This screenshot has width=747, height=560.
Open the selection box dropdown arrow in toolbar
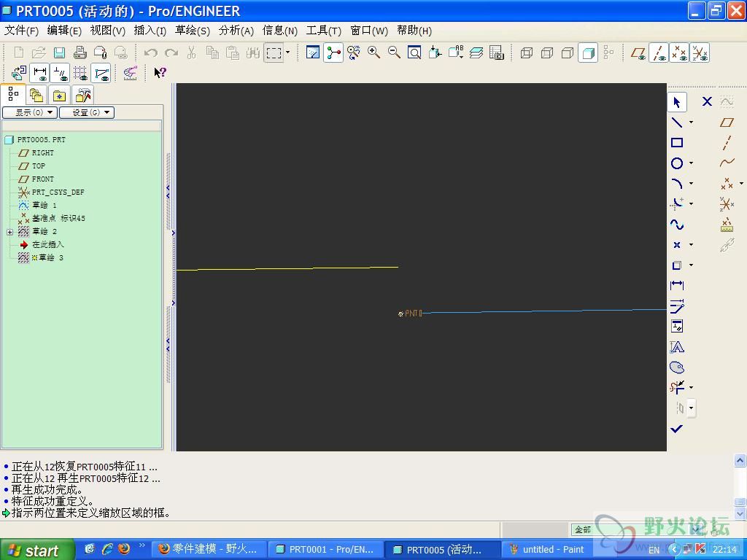[287, 52]
